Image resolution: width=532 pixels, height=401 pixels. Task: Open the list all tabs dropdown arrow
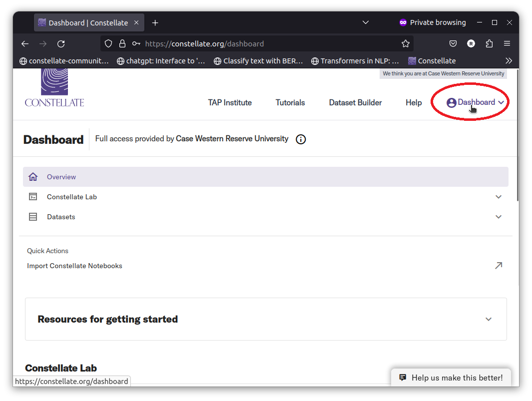[366, 22]
